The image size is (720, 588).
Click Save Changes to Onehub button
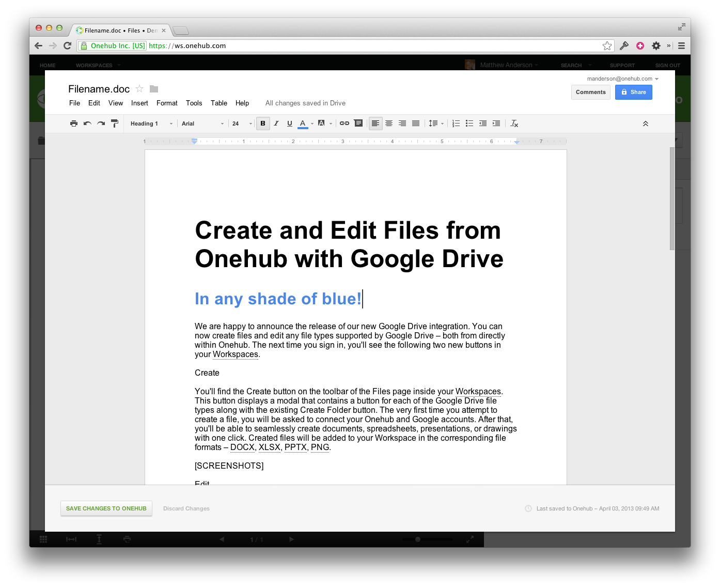click(x=106, y=508)
